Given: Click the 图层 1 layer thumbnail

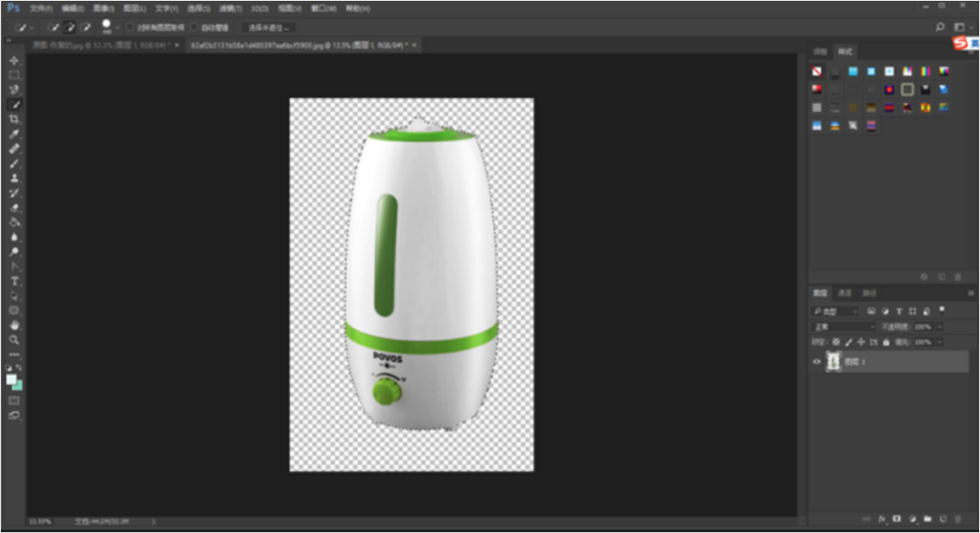Looking at the screenshot, I should click(x=833, y=361).
